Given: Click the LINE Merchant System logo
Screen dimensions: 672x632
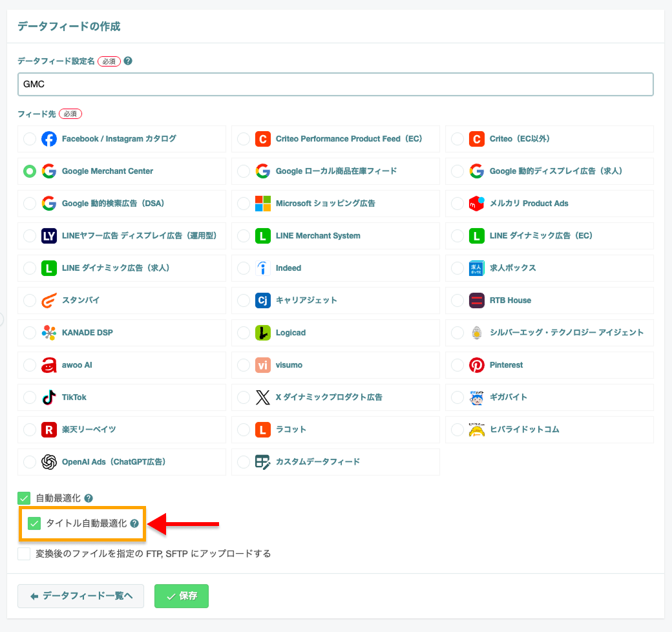Looking at the screenshot, I should [263, 236].
